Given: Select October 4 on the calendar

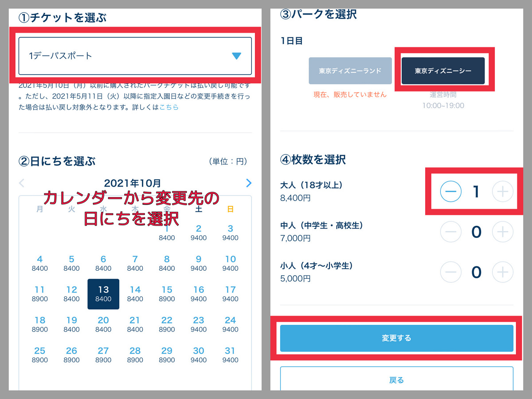Looking at the screenshot, I should click(x=40, y=263).
